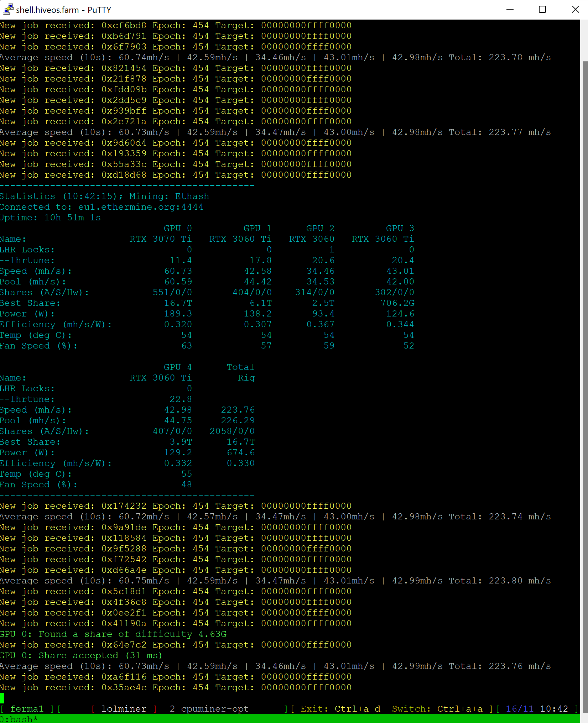Viewport: 588px width, 723px height.
Task: Click shares value '382/0/0'
Action: pos(394,292)
